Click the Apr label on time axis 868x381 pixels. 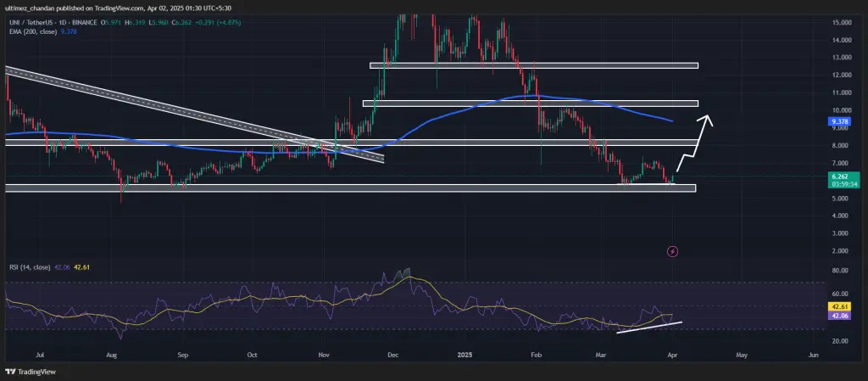(x=672, y=354)
